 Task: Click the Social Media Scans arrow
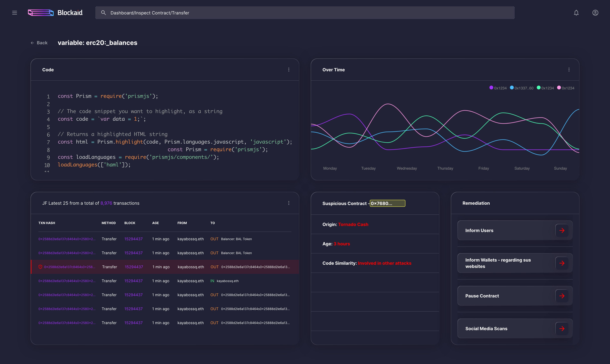[562, 329]
